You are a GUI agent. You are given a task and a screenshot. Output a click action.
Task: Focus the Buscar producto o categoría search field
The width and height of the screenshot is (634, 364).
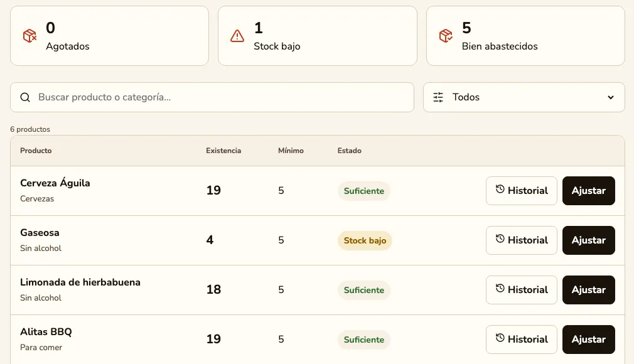[x=212, y=97]
